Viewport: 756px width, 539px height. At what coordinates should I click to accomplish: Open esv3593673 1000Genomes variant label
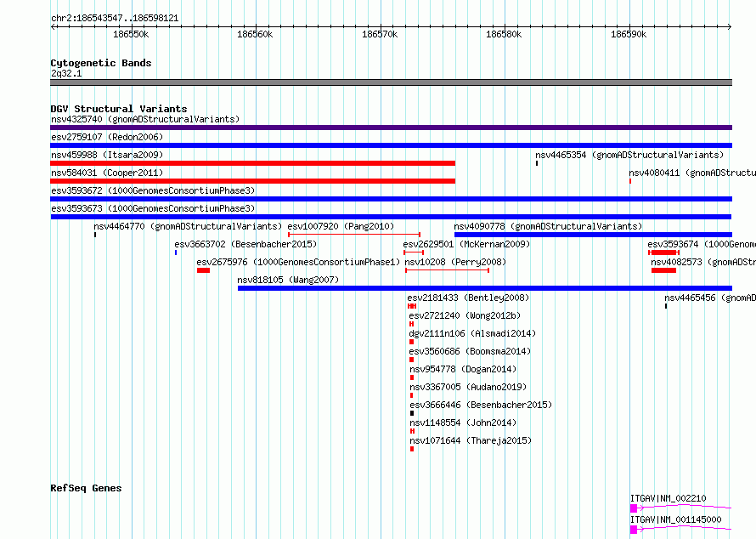pos(153,208)
